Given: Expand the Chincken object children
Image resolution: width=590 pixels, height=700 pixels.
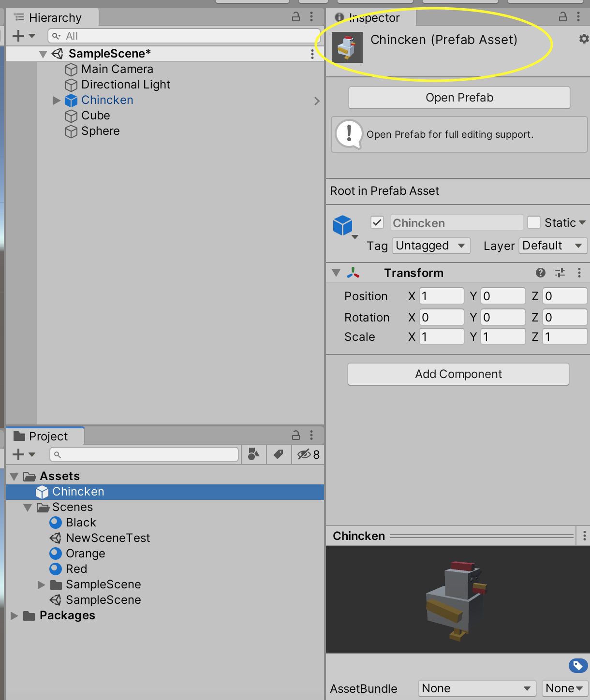Looking at the screenshot, I should coord(57,100).
